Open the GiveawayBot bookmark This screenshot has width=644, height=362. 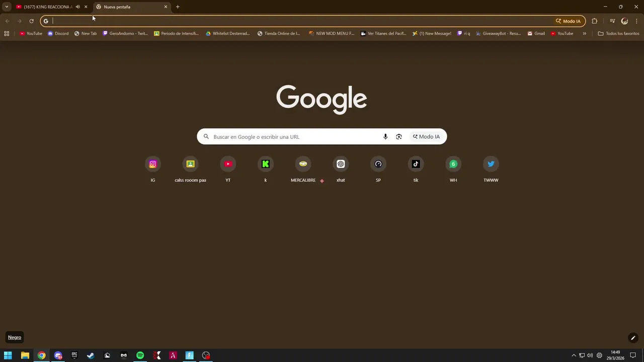(x=499, y=34)
